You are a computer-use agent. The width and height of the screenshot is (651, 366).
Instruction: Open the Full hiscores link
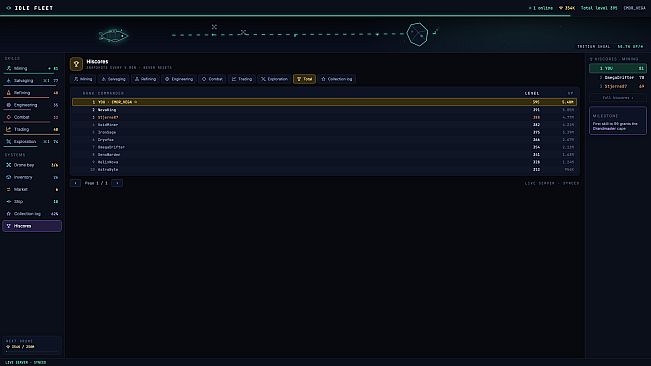[x=618, y=98]
